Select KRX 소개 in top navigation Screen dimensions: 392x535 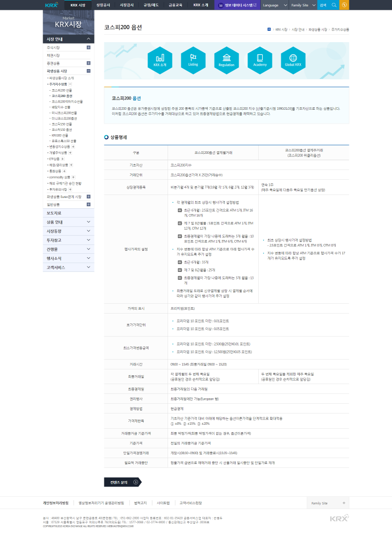tap(200, 5)
